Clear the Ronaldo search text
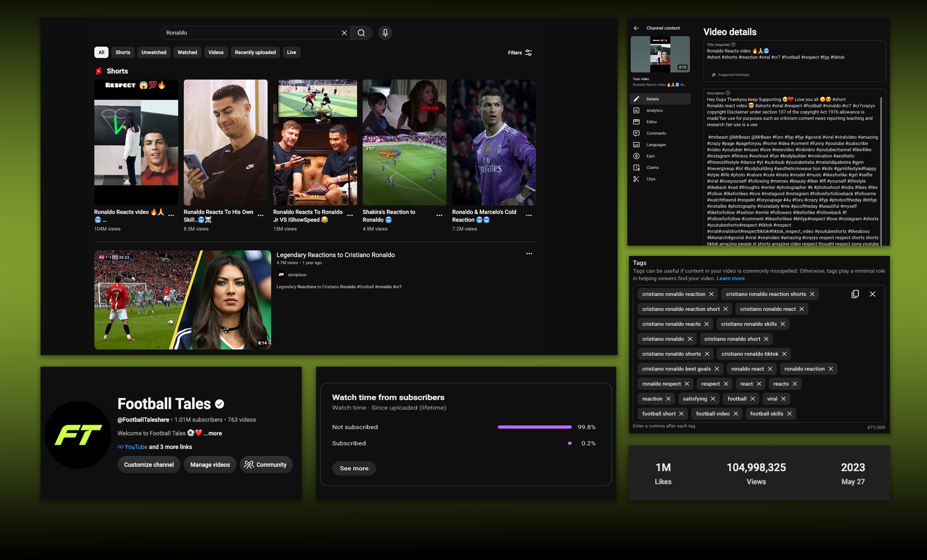 [x=344, y=33]
